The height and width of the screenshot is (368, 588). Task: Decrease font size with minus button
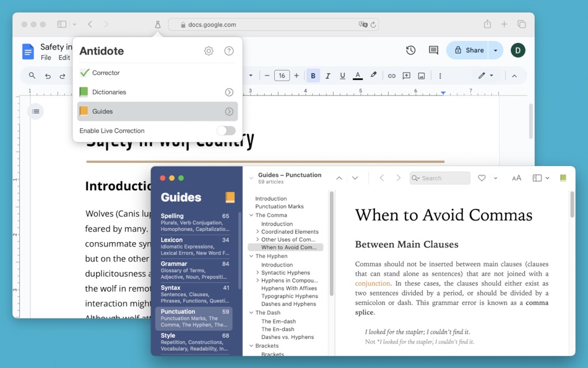267,76
